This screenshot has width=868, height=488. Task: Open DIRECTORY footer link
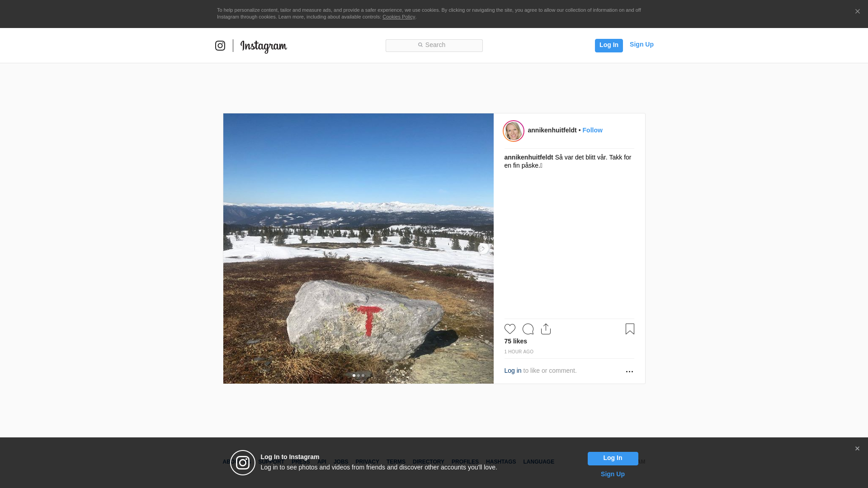428,462
